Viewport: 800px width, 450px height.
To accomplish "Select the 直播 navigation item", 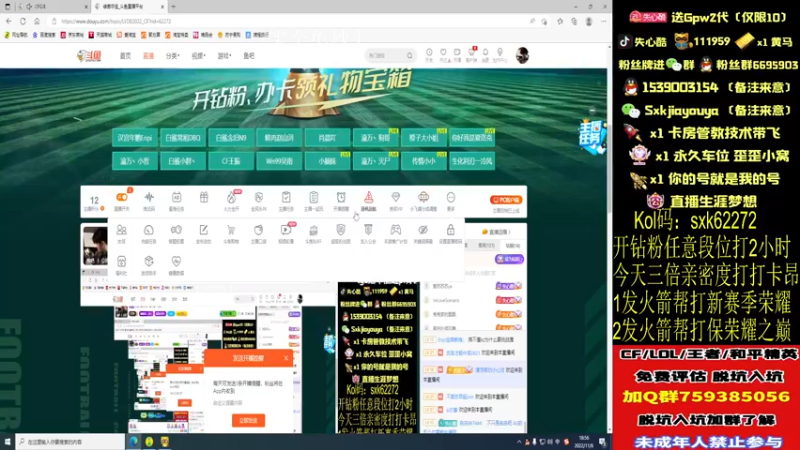I will point(148,56).
